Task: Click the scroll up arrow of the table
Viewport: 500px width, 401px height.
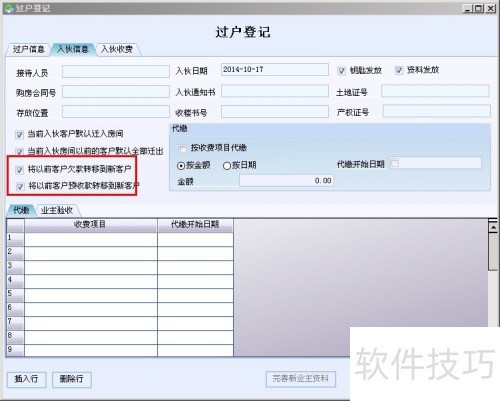Action: click(493, 227)
